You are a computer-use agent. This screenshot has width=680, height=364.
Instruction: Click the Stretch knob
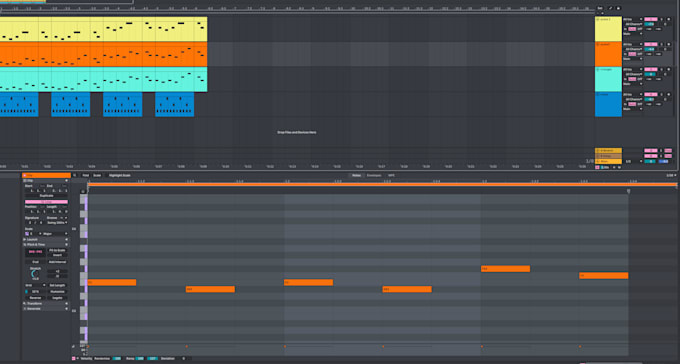tap(35, 274)
